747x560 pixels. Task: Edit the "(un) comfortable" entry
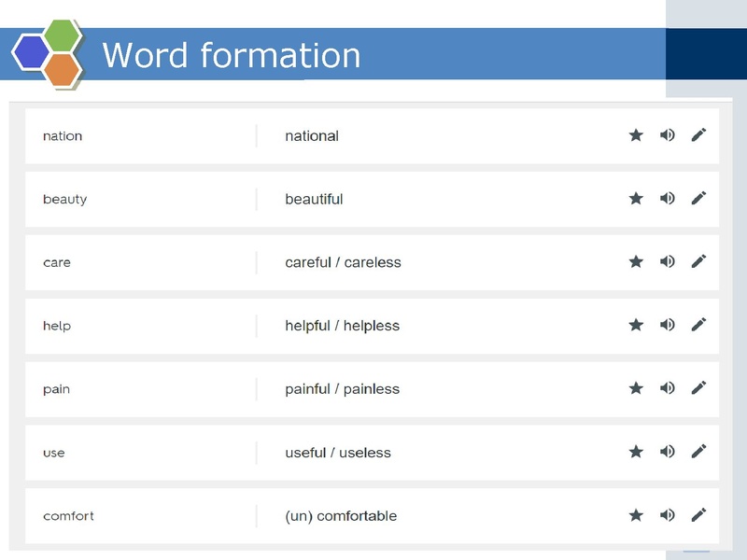tap(697, 515)
